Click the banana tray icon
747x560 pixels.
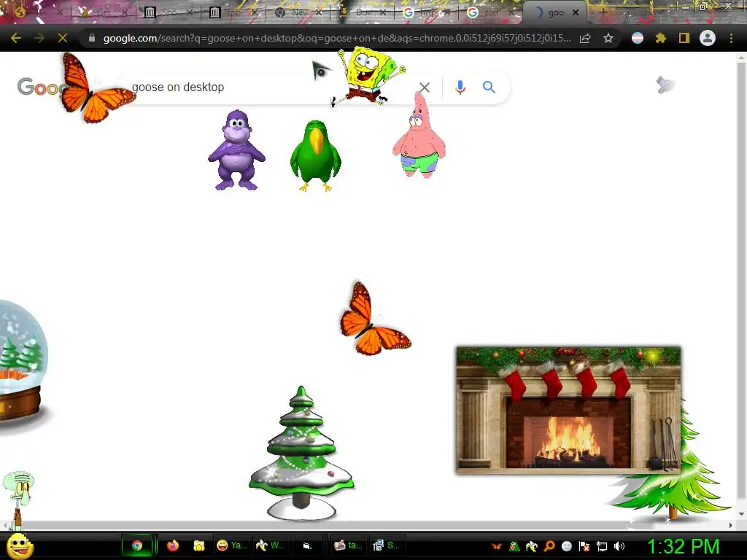(x=531, y=547)
